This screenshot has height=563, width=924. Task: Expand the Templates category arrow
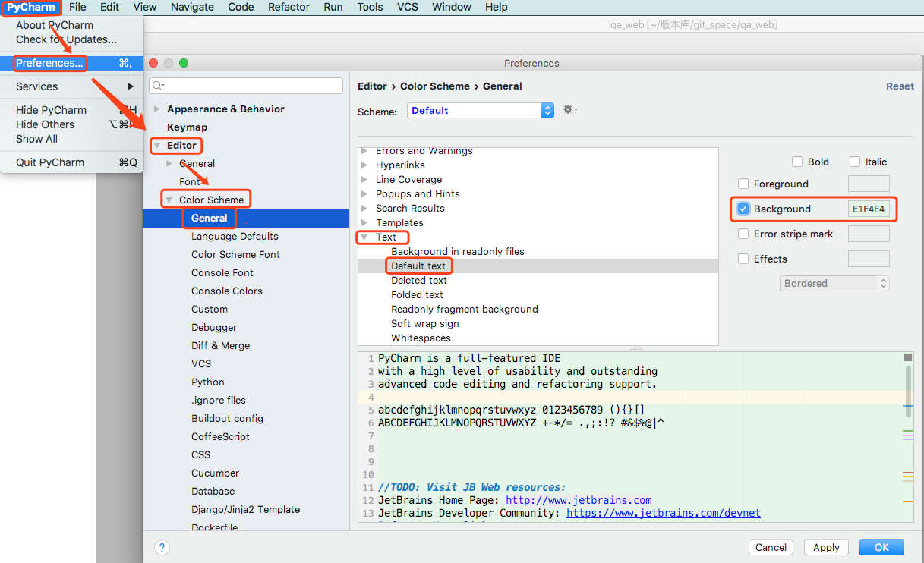pos(365,222)
